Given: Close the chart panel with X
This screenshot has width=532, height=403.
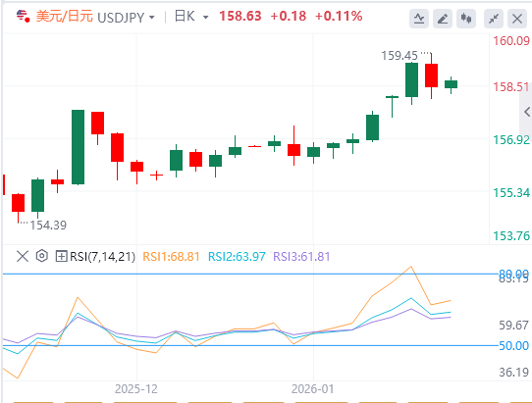Looking at the screenshot, I should [517, 19].
